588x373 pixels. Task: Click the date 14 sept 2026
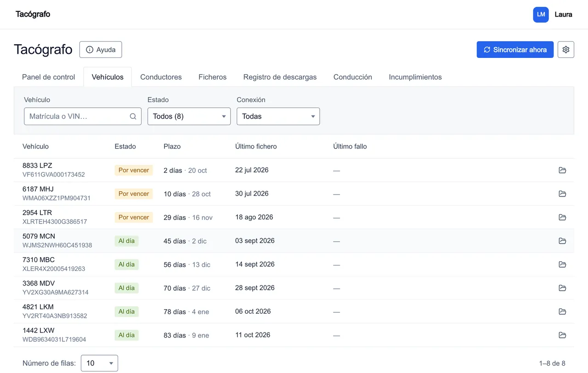255,264
